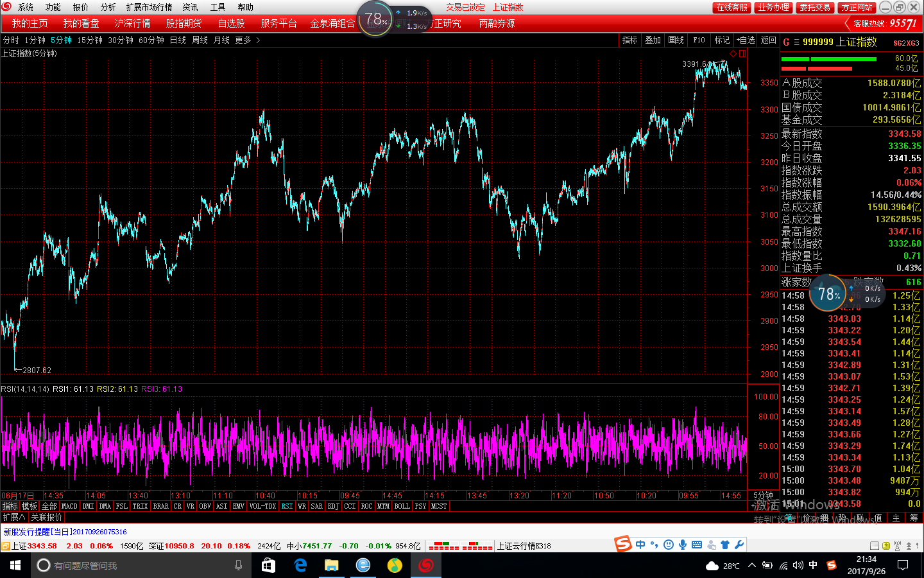The width and height of the screenshot is (924, 578).
Task: Show hidden system tray icons chevron
Action: [x=751, y=565]
